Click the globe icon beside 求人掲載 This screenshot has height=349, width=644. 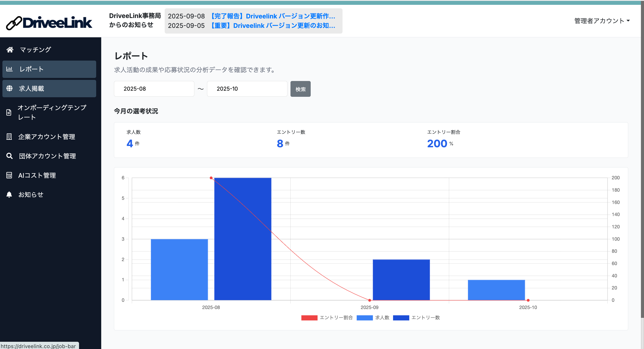point(9,88)
